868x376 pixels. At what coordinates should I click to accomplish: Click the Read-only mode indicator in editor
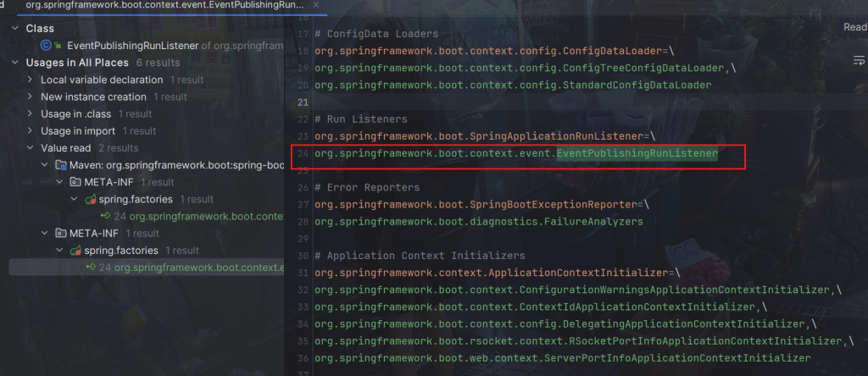point(854,27)
